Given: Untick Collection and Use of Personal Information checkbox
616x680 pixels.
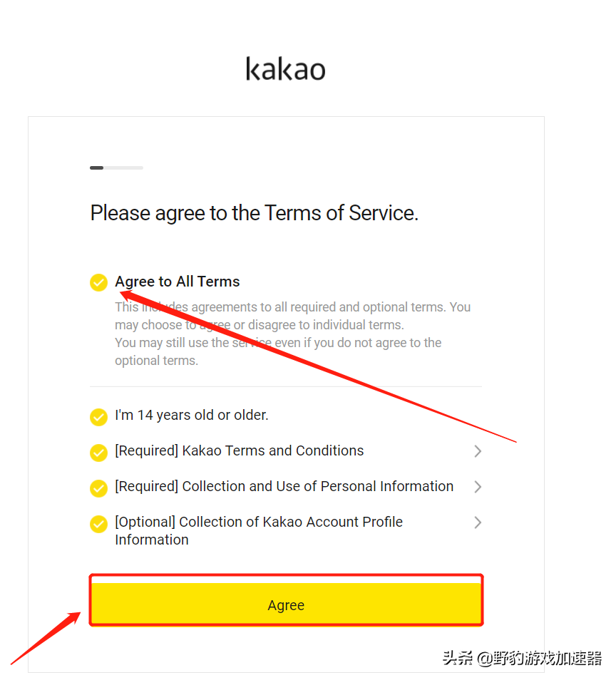Looking at the screenshot, I should tap(98, 488).
